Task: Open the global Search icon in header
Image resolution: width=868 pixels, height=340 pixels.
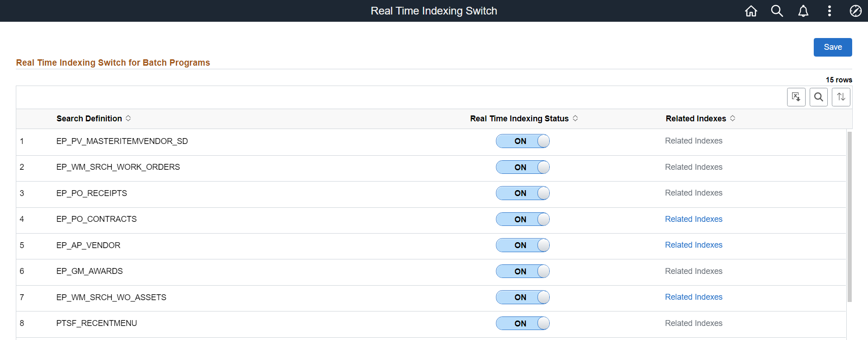Action: tap(777, 11)
